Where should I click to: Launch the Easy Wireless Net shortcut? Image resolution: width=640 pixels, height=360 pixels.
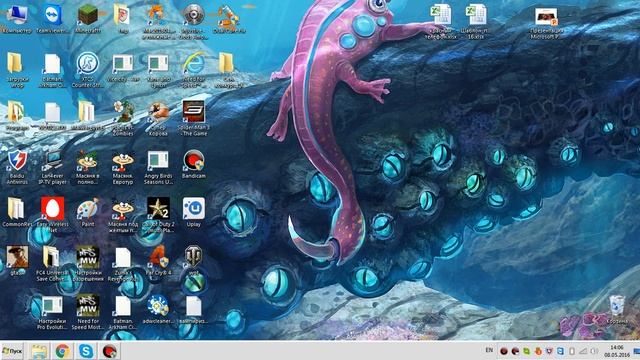[52, 215]
